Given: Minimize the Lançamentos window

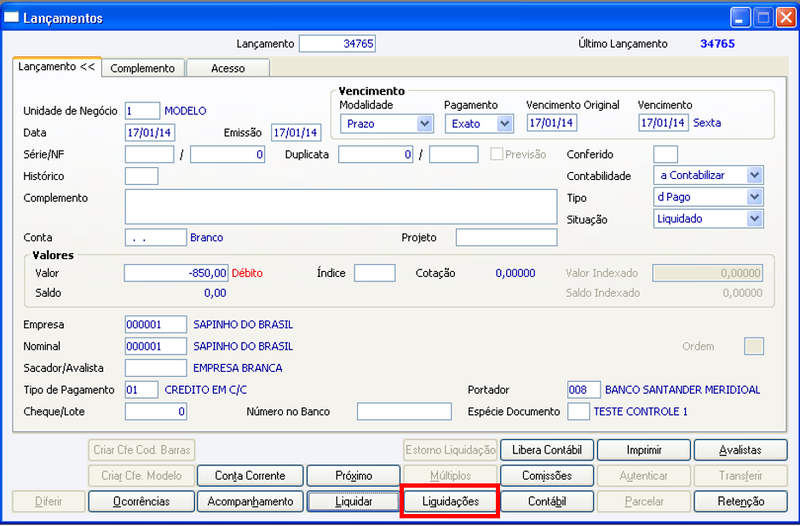Looking at the screenshot, I should pos(740,18).
